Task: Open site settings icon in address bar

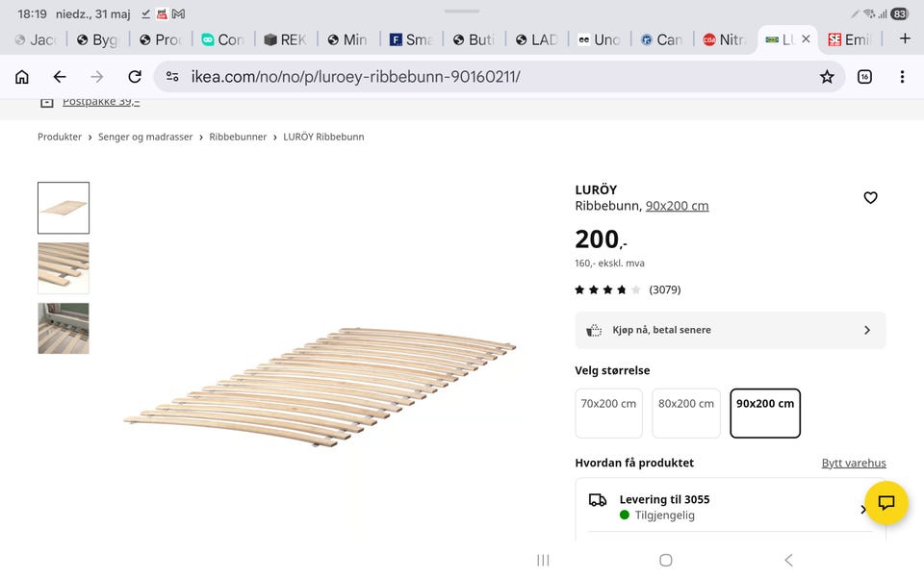Action: pos(172,77)
